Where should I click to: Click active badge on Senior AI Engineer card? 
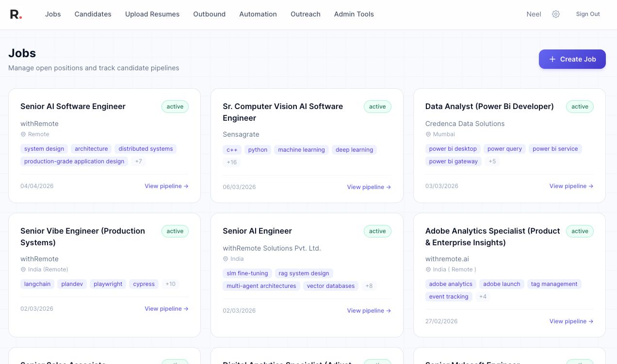377,231
